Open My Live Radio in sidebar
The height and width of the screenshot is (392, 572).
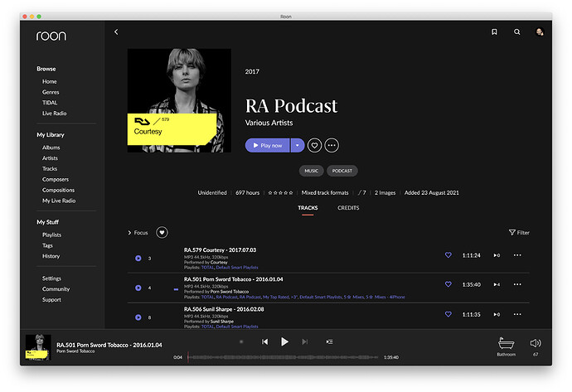[59, 201]
